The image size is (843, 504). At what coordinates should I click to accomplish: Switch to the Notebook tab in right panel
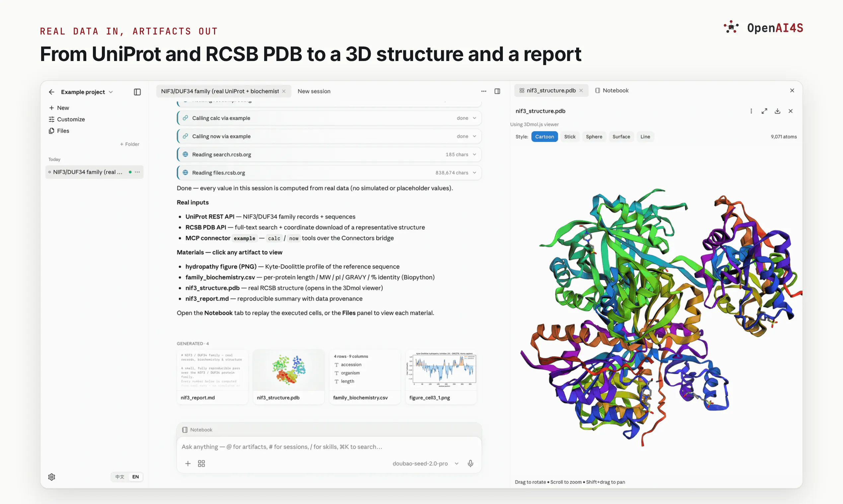click(x=612, y=90)
